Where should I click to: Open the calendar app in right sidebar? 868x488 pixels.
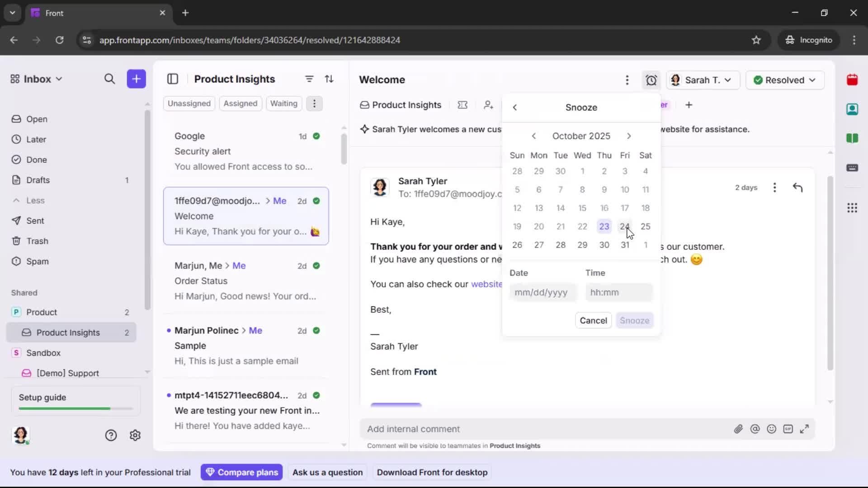click(853, 80)
